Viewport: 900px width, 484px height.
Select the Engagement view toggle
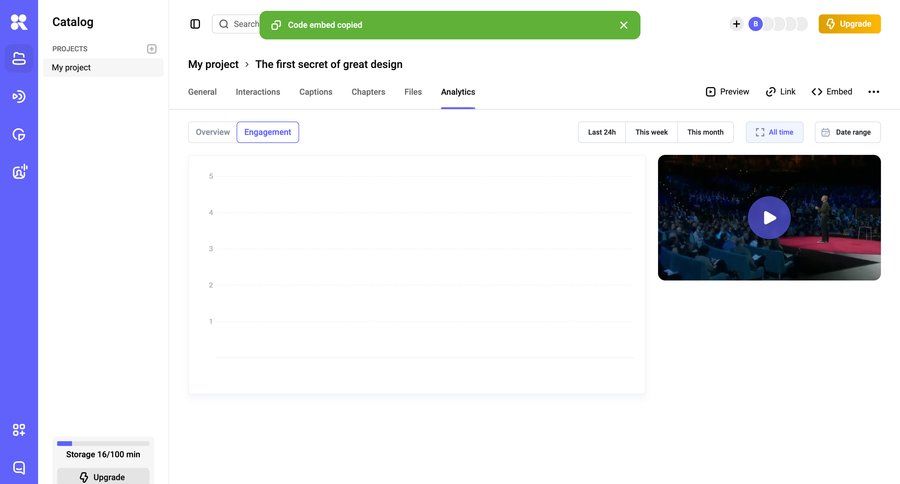[x=268, y=132]
